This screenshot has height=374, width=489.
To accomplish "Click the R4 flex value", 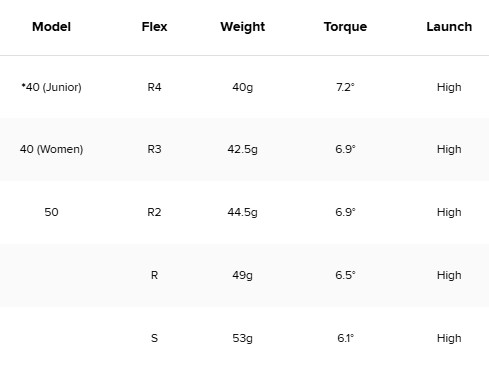I will click(x=154, y=87).
